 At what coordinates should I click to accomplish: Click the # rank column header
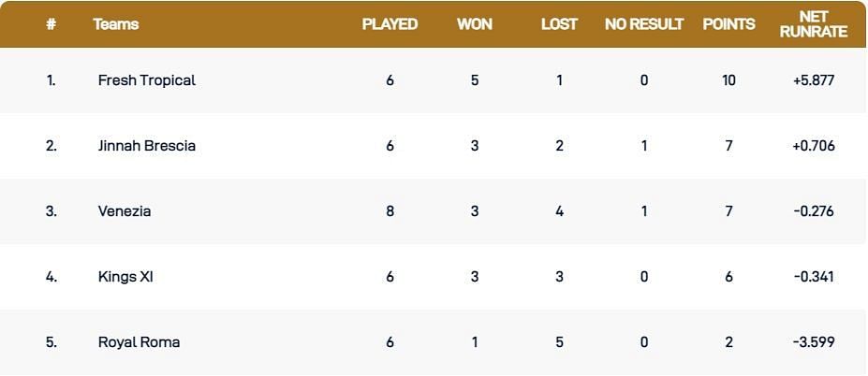click(x=51, y=24)
